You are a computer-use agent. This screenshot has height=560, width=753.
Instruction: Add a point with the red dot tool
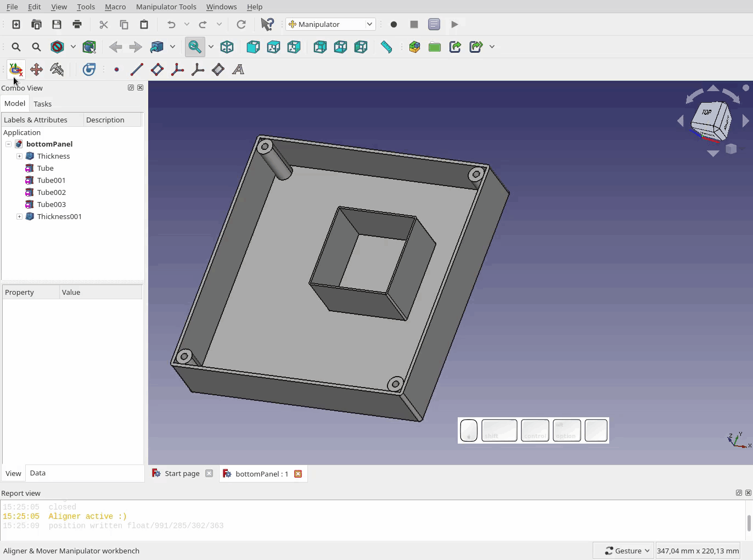[116, 69]
